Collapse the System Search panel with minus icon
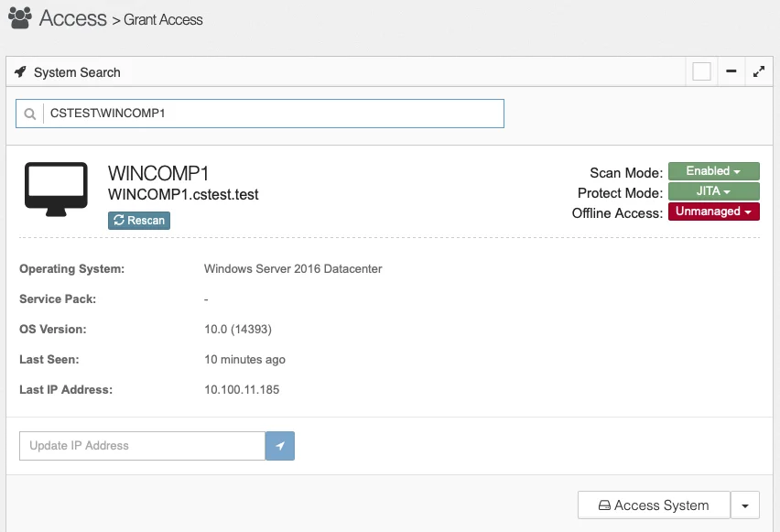The image size is (780, 532). 731,71
